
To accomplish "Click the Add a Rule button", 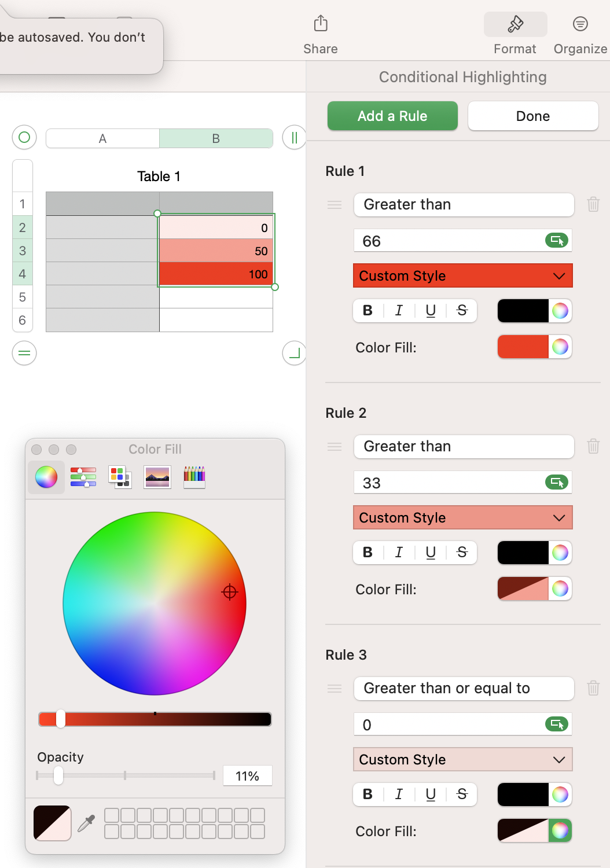I will pyautogui.click(x=392, y=116).
